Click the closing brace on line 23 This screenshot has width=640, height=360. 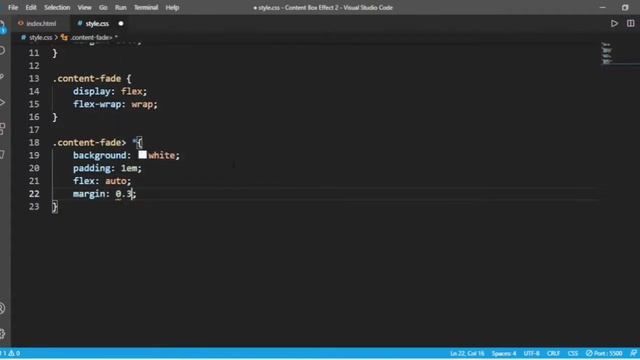[x=55, y=207]
